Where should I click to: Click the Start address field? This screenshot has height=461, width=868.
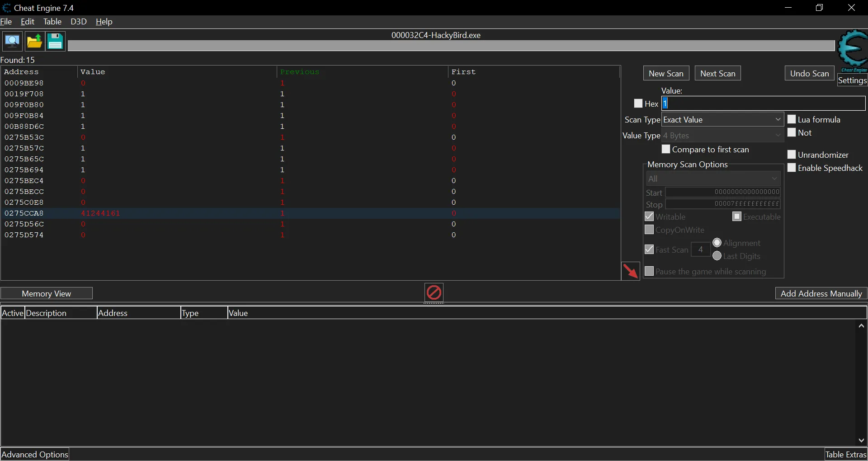coord(723,192)
